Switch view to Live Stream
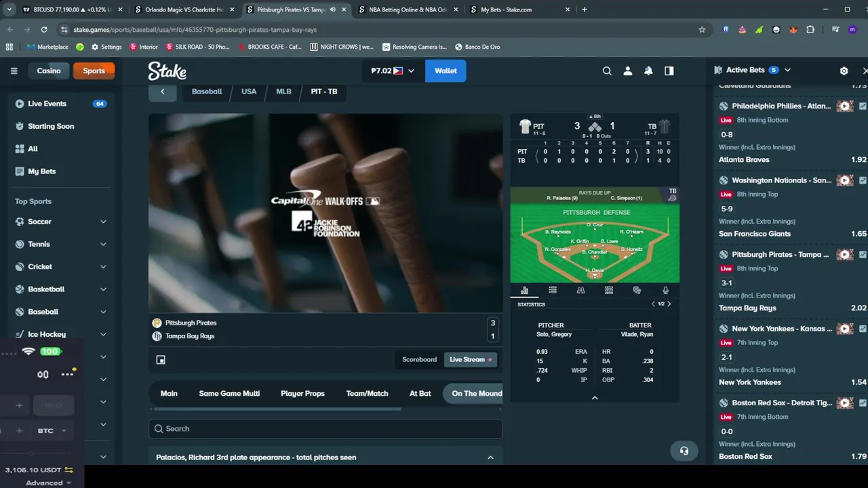Screen dimensions: 868x488 (471, 359)
